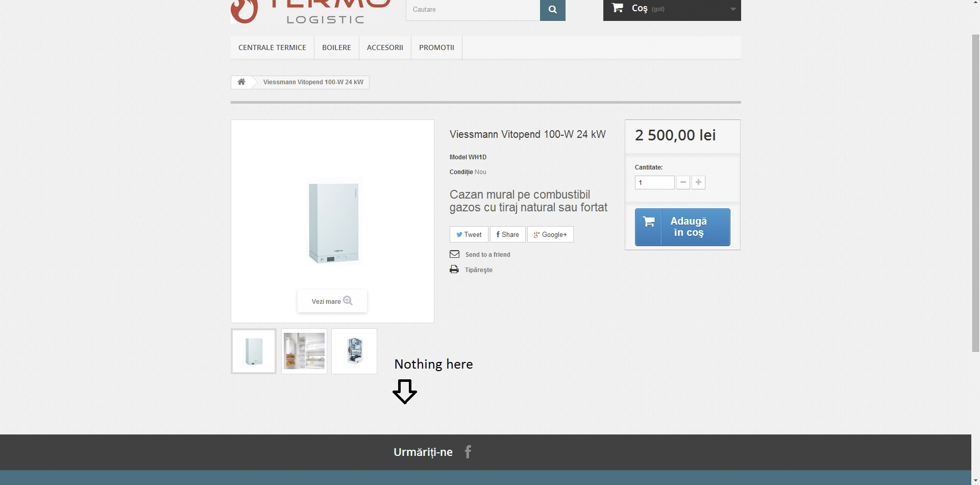
Task: Click the Adaugă în coș button
Action: pos(682,227)
